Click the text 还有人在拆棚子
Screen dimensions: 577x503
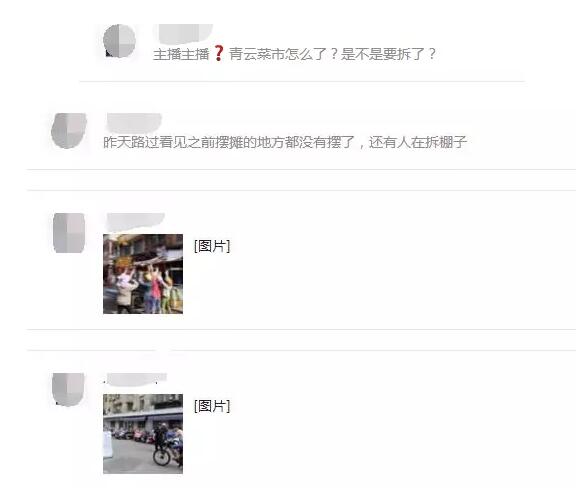(x=418, y=142)
